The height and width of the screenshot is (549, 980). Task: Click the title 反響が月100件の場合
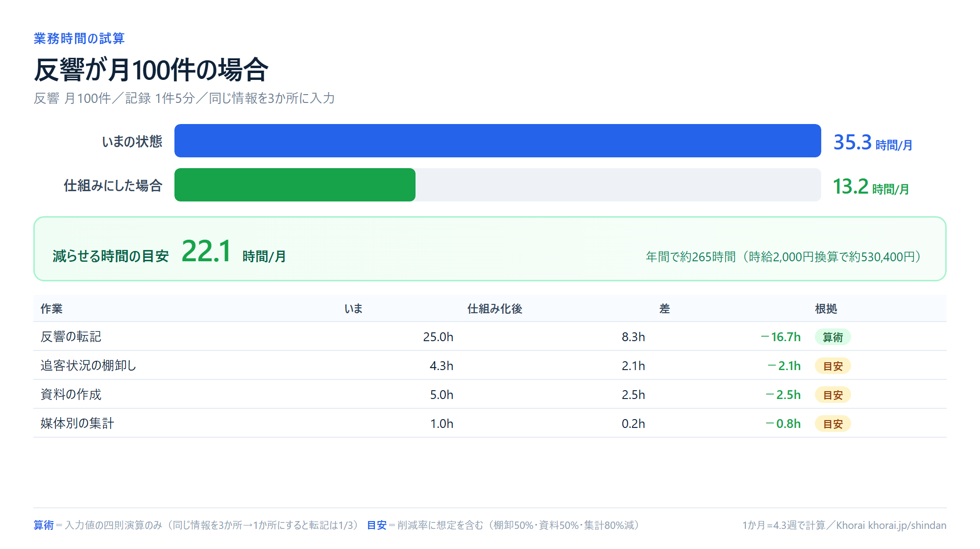151,70
